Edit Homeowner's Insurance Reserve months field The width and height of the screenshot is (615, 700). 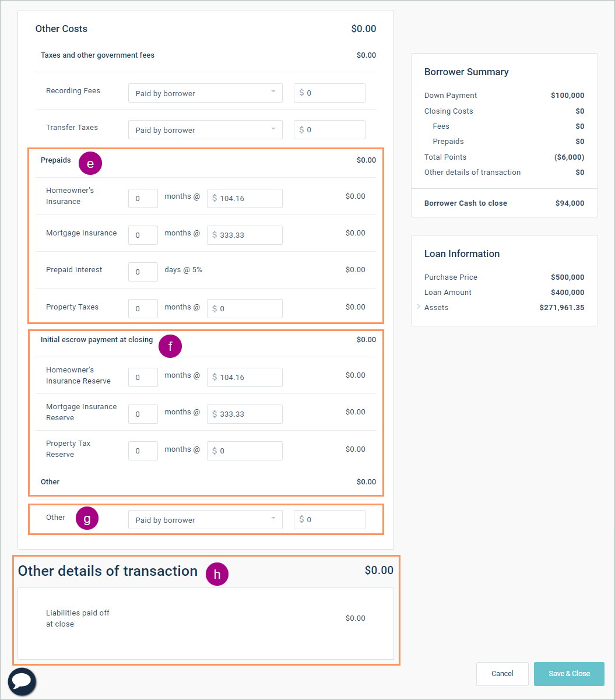143,377
